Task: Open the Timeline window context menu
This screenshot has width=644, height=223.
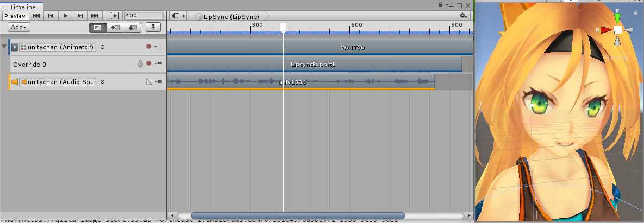Action: (450, 5)
